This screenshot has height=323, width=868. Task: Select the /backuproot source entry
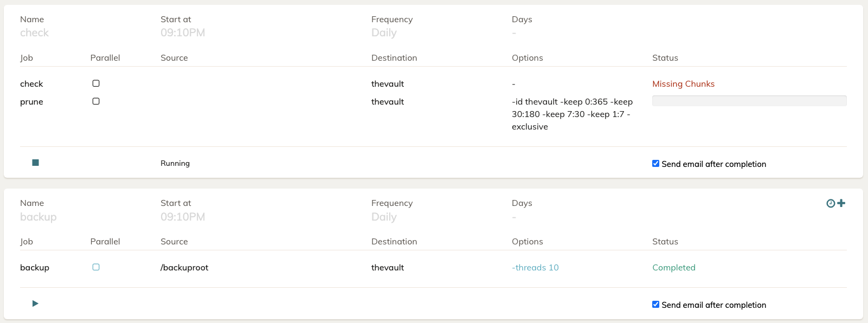[184, 268]
